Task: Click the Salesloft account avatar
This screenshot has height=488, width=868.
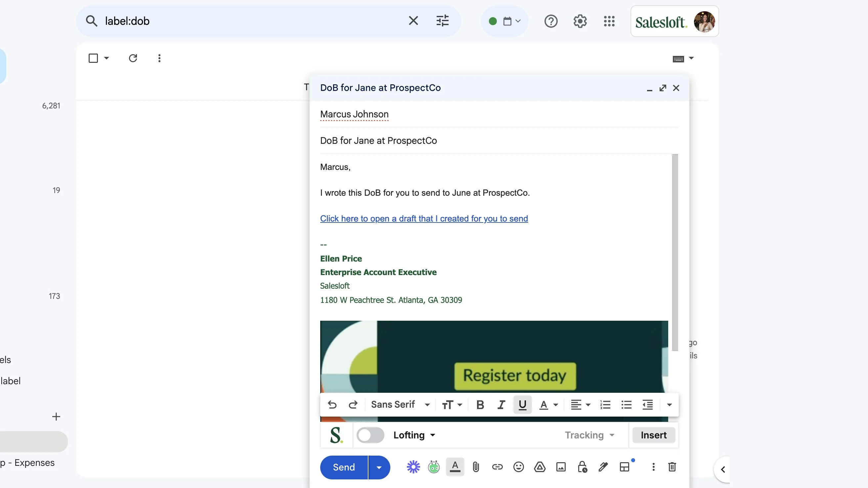Action: tap(704, 21)
